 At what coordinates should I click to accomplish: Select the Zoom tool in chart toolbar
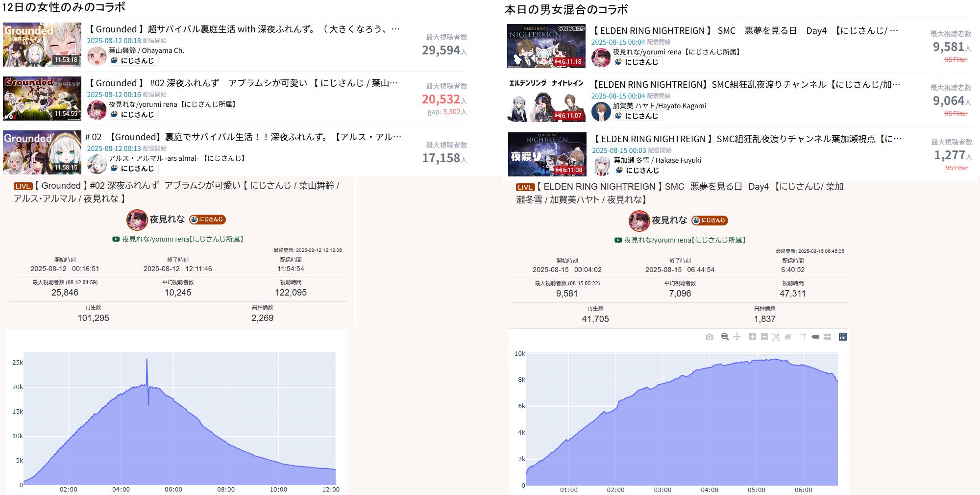click(725, 337)
